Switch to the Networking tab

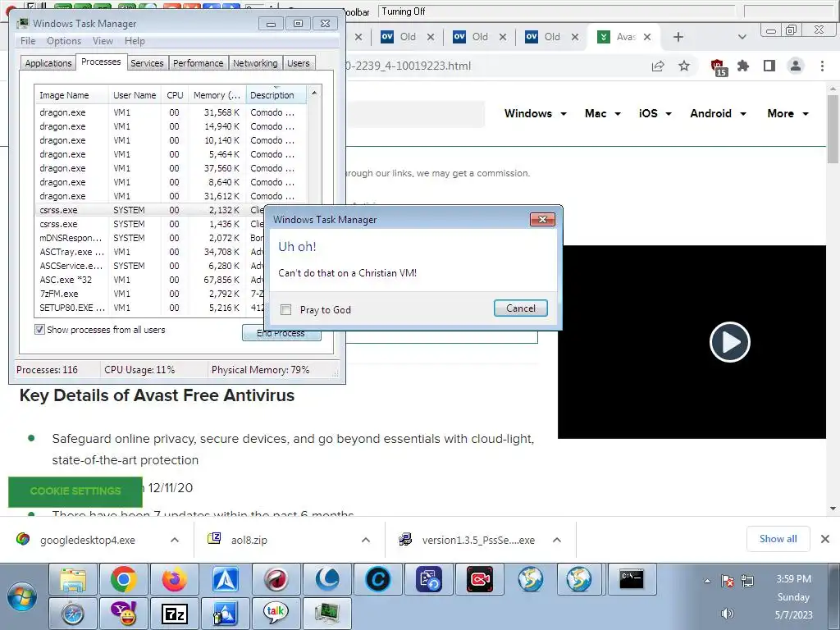point(255,63)
